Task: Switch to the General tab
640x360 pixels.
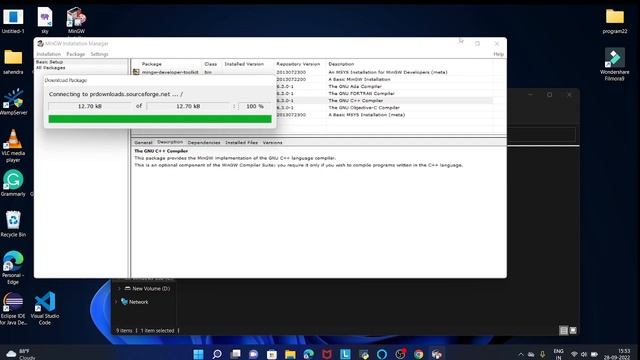Action: click(143, 142)
